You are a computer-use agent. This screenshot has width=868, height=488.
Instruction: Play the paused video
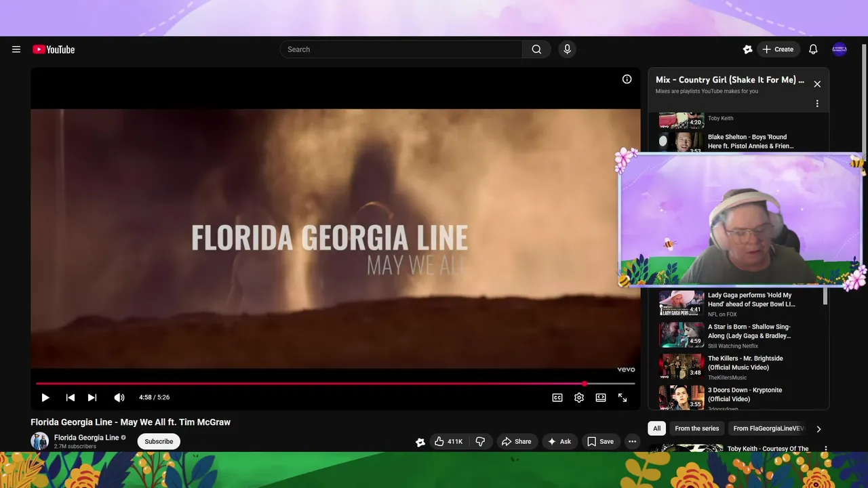point(45,398)
